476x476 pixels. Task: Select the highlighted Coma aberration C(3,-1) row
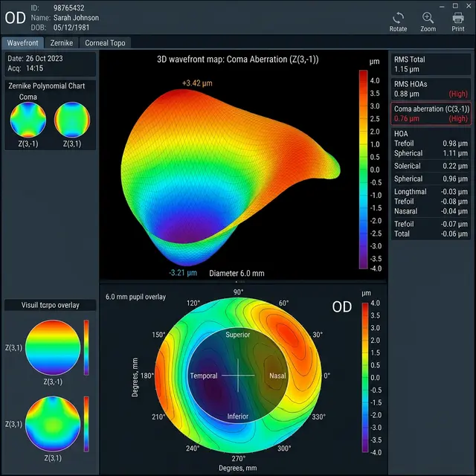pyautogui.click(x=431, y=113)
